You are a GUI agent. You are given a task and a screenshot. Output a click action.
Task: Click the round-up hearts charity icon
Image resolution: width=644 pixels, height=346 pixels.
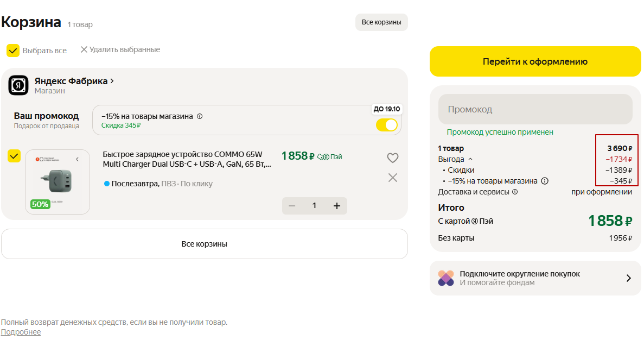(x=446, y=278)
